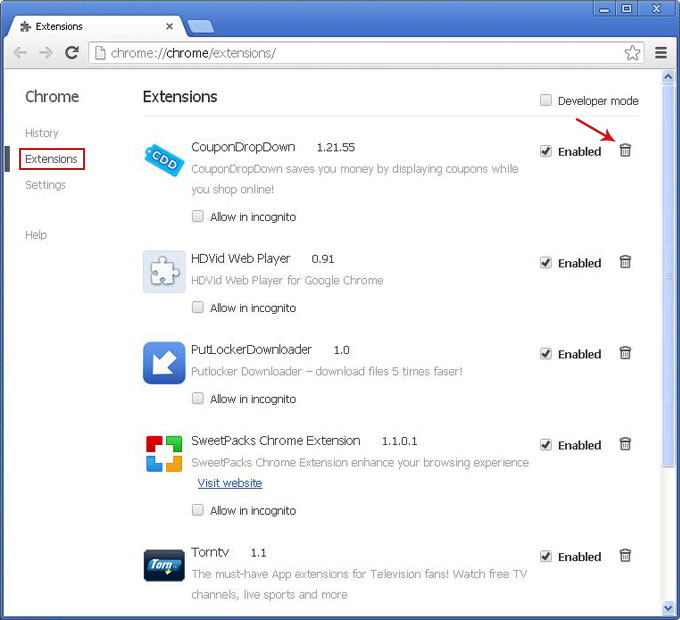Reload the page with refresh icon
The width and height of the screenshot is (680, 620).
[x=72, y=52]
